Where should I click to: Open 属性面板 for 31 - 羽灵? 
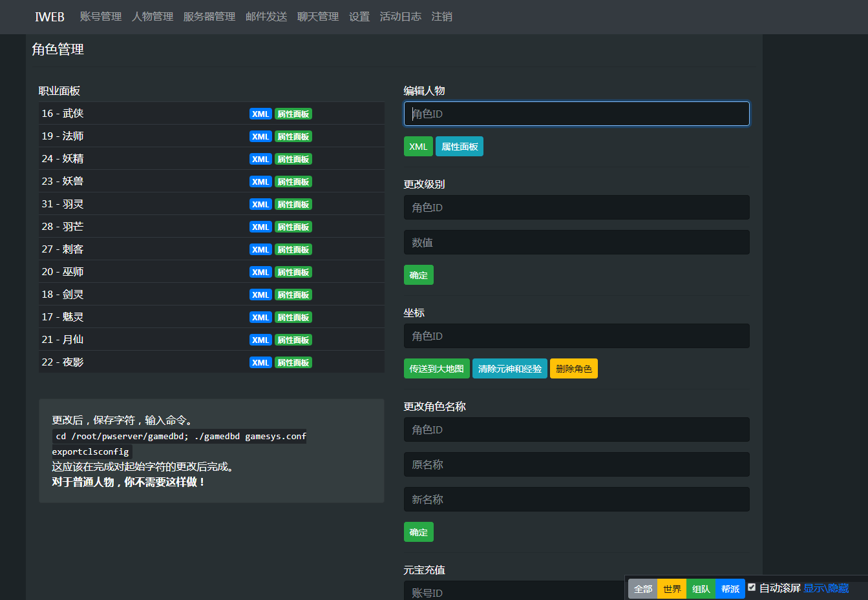293,204
